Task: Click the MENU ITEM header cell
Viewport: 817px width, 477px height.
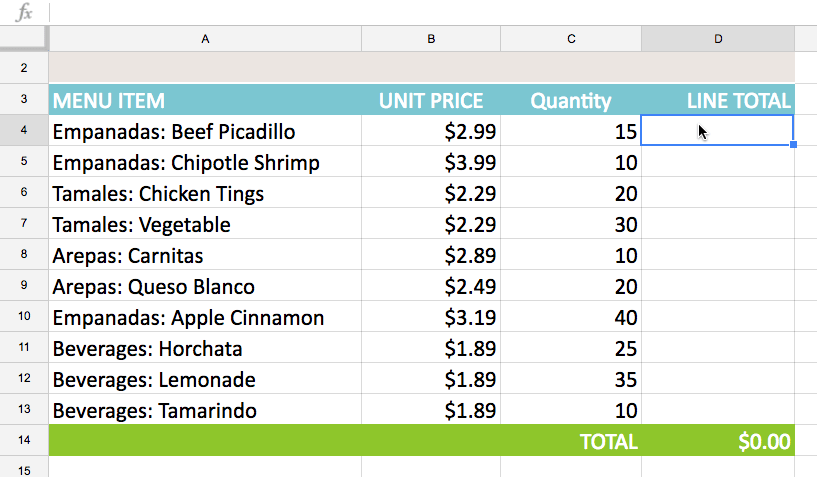Action: [x=205, y=100]
